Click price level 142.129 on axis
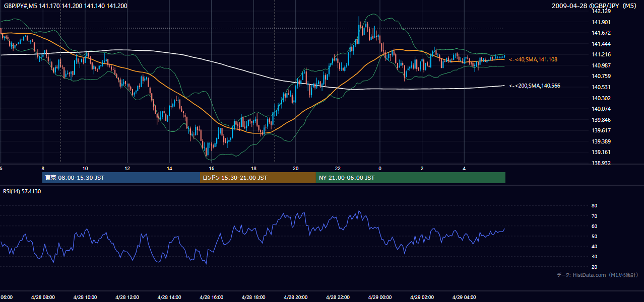The height and width of the screenshot is (302, 644). coord(601,11)
